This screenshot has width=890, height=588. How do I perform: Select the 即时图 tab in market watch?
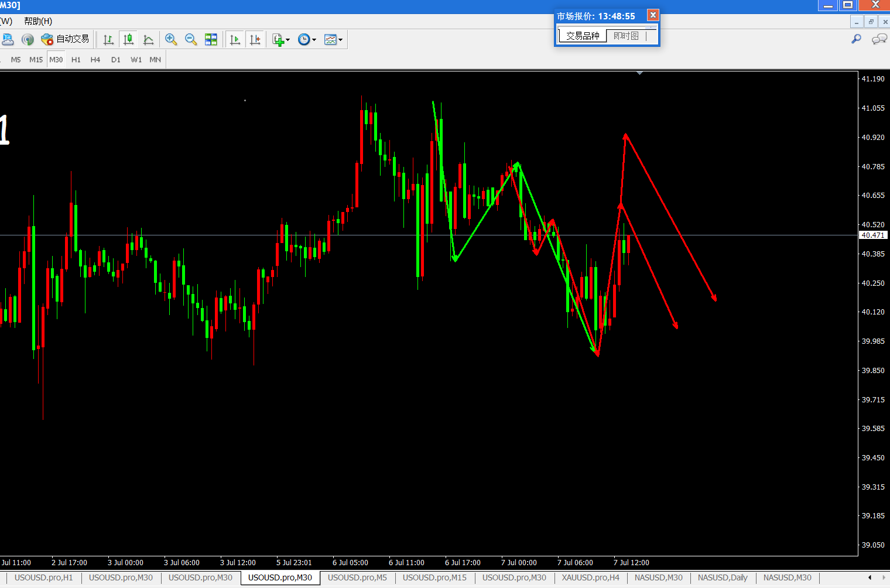pos(626,36)
